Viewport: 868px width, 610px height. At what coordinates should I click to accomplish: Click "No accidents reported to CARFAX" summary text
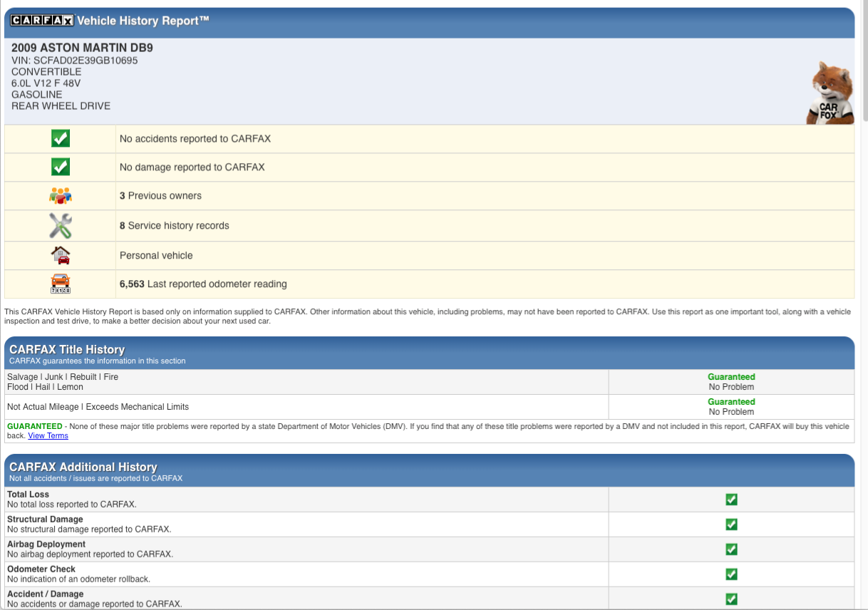(195, 139)
